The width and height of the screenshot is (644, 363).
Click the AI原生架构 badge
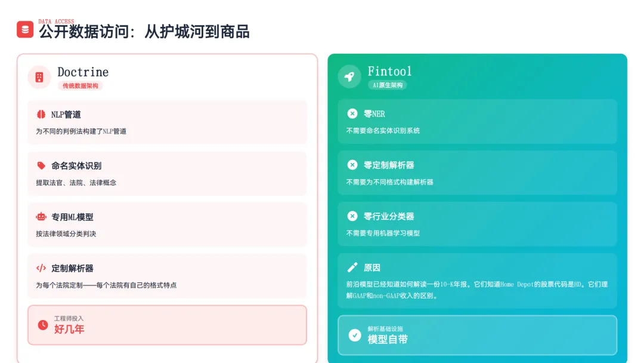388,85
